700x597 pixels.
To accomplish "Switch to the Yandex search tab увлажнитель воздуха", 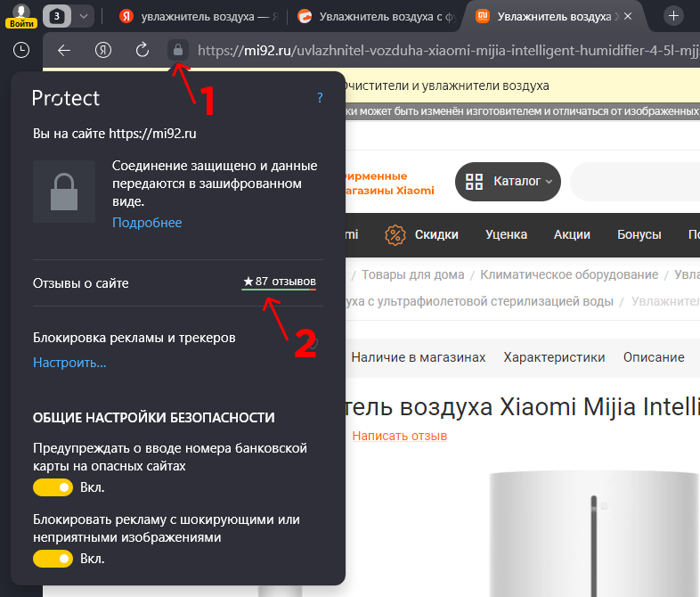I will click(x=199, y=17).
